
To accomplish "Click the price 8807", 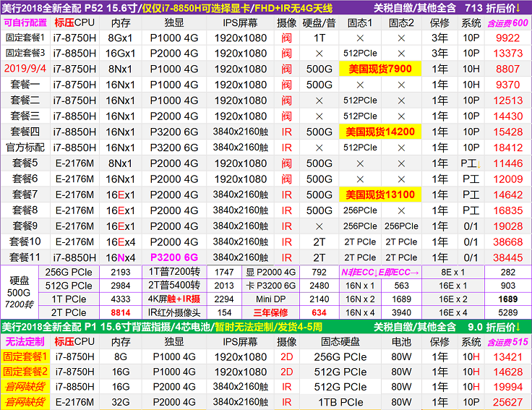I will pyautogui.click(x=507, y=69).
